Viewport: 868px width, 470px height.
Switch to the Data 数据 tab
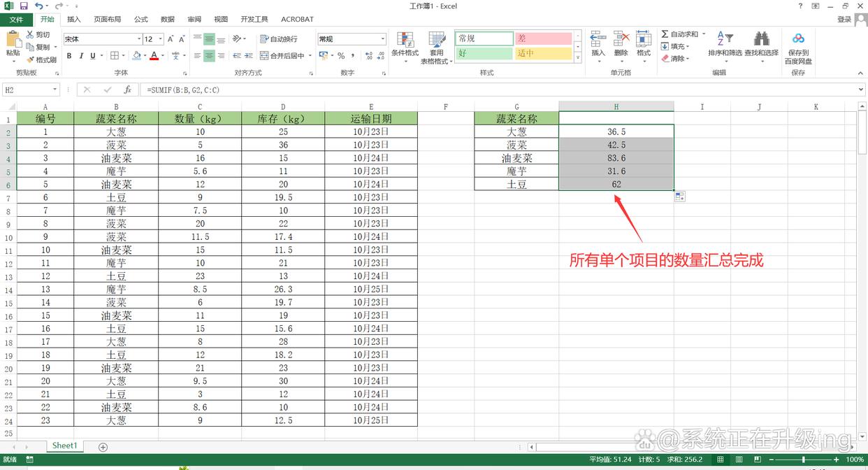168,20
